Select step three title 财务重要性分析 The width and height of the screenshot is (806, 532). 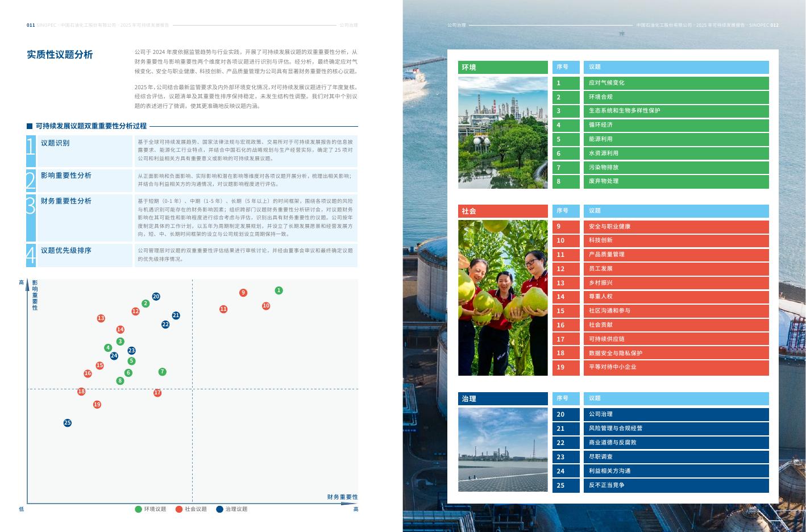coord(66,201)
